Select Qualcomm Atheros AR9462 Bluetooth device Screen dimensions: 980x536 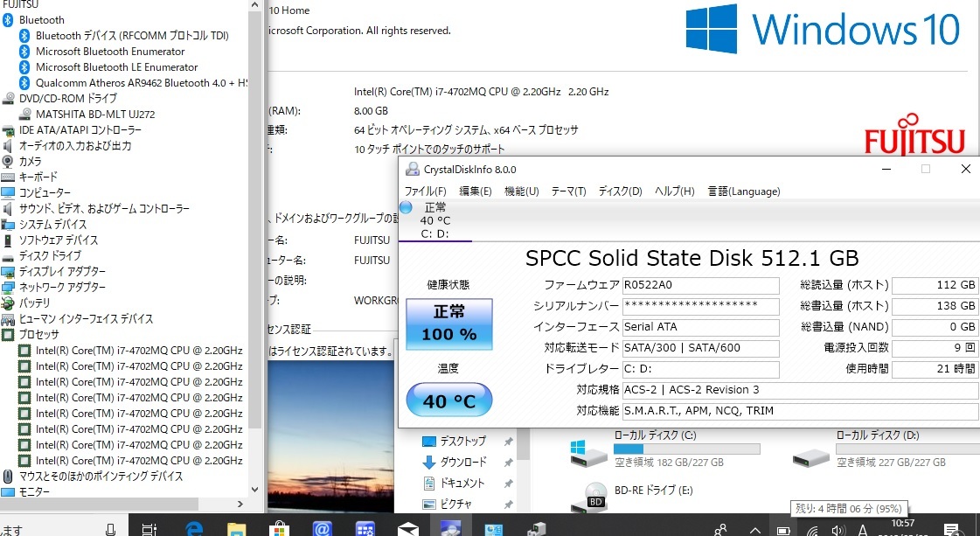[x=142, y=82]
